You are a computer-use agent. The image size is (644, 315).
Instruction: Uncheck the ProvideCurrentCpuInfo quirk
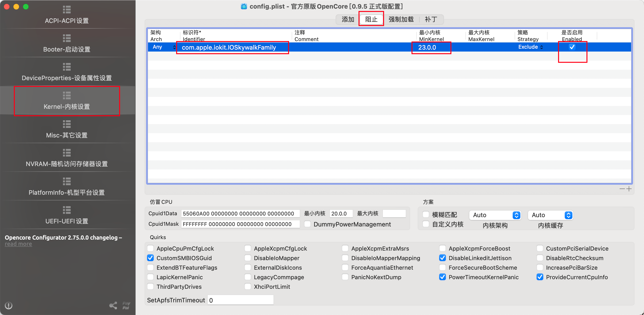(x=540, y=277)
